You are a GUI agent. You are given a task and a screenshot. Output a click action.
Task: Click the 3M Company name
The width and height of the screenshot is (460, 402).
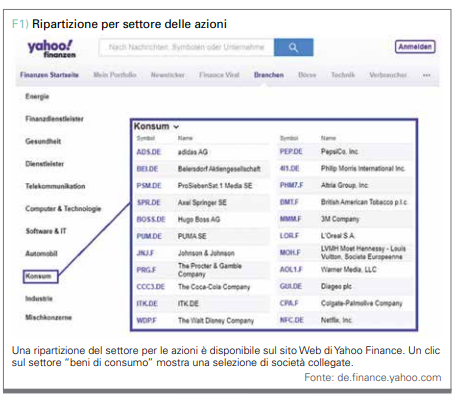[340, 219]
